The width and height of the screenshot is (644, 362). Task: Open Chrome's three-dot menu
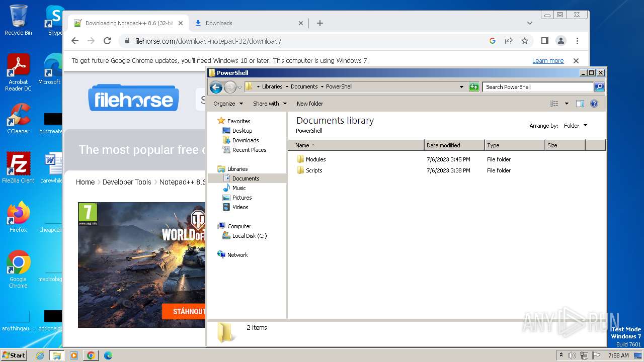click(x=577, y=41)
